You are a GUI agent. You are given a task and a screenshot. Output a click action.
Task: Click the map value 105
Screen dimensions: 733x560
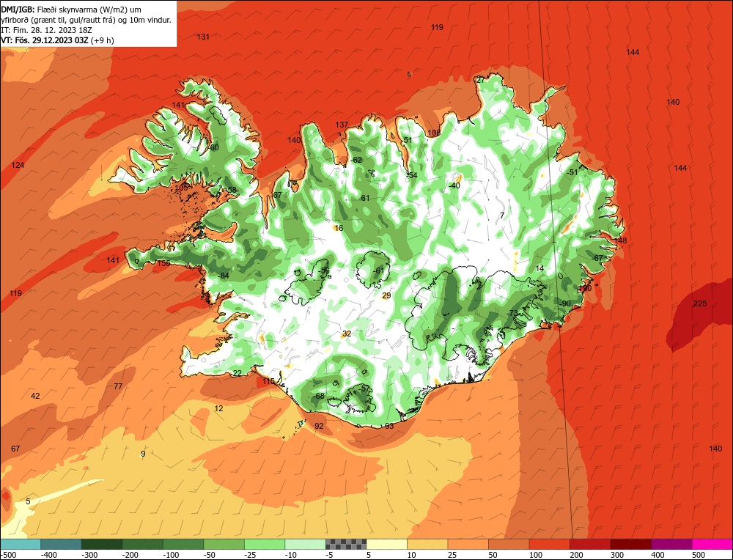tap(181, 188)
